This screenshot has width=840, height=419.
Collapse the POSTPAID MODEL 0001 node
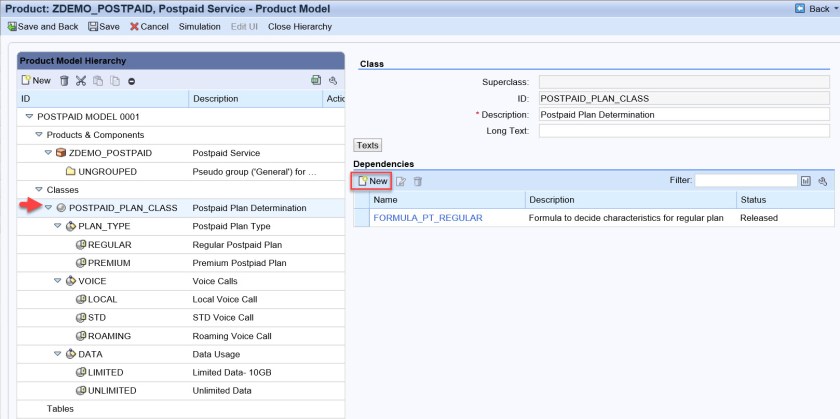point(28,116)
